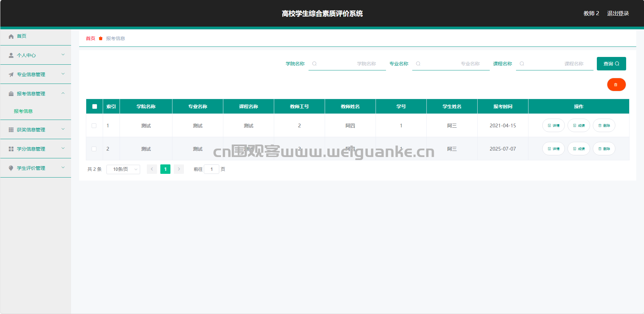Image resolution: width=644 pixels, height=314 pixels.
Task: Open 成绩 for the 2021-04-15 row
Action: coord(579,126)
